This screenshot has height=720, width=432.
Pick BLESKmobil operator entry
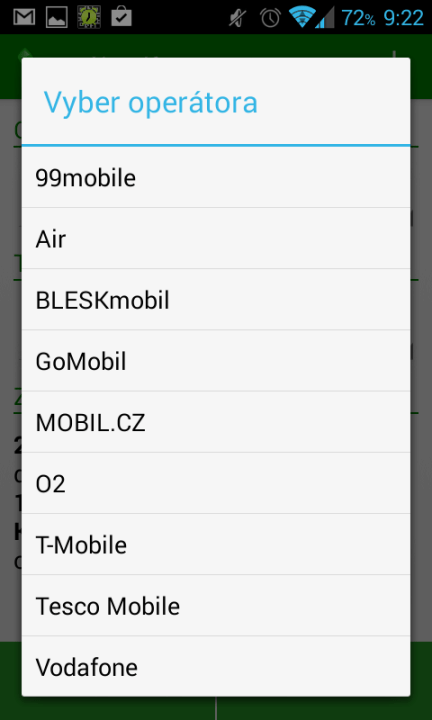[216, 299]
